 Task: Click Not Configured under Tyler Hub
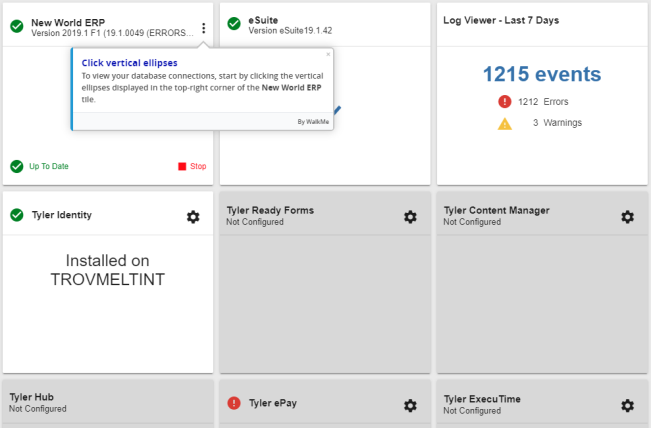click(x=38, y=409)
